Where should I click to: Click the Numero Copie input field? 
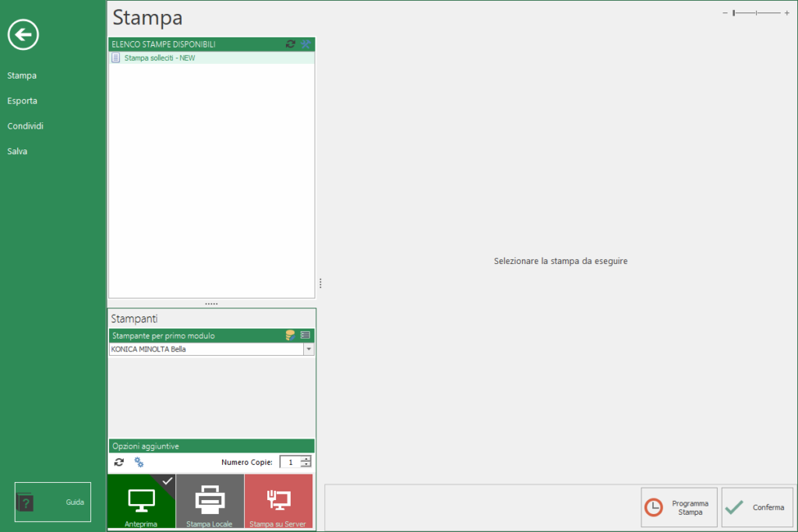click(290, 462)
